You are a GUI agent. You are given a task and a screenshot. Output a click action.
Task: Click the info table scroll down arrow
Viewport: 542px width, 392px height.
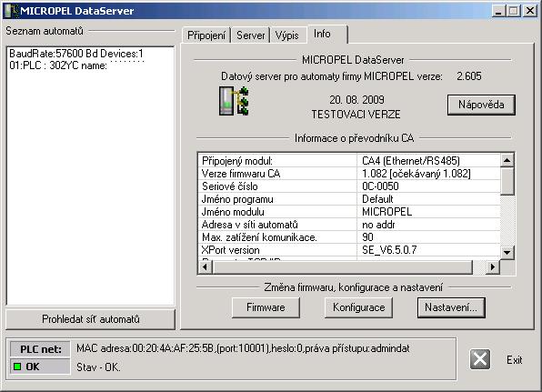click(507, 252)
